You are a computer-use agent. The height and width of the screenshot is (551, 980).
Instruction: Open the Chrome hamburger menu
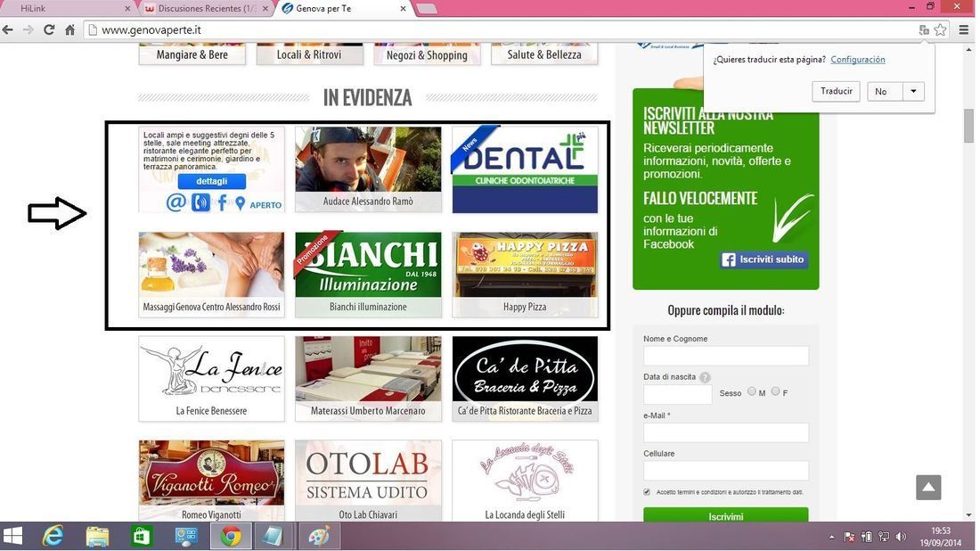(964, 29)
